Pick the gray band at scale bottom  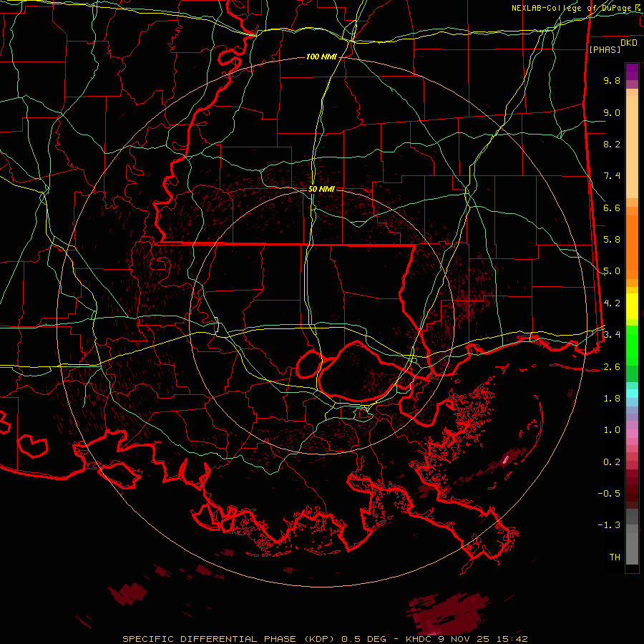point(632,548)
